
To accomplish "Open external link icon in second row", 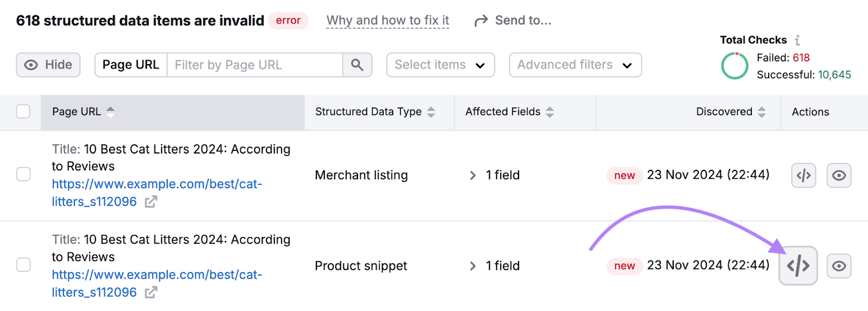I will point(151,293).
